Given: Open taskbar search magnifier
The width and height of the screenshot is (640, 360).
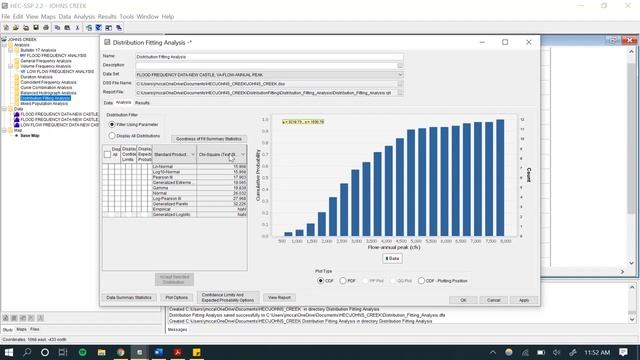Looking at the screenshot, I should (27, 352).
